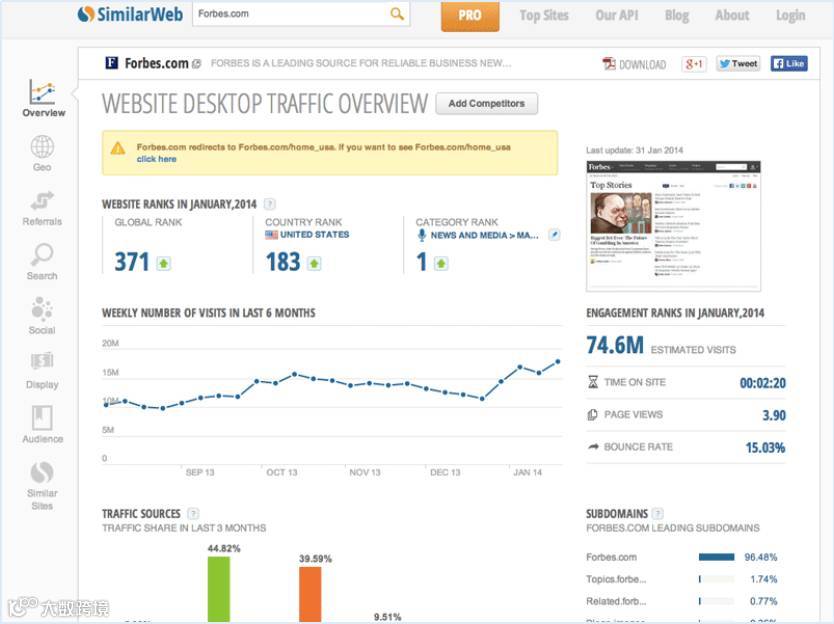Go to Top Sites
This screenshot has height=624, width=834.
point(544,15)
